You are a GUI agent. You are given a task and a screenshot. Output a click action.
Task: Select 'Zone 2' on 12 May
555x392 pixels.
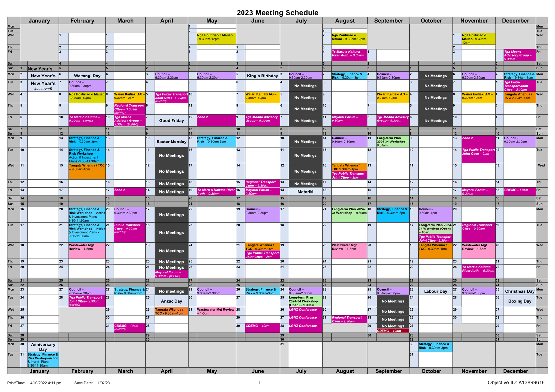216,120
